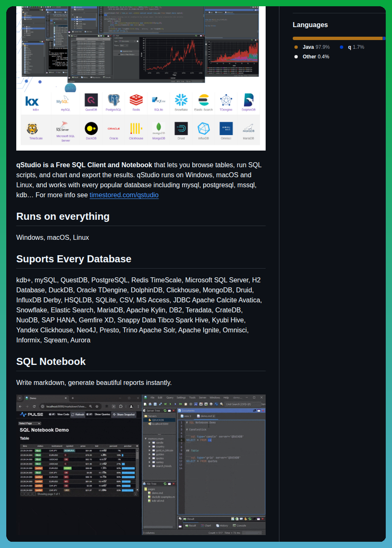
Task: Click the MongoDB leaf logo
Action: (158, 128)
